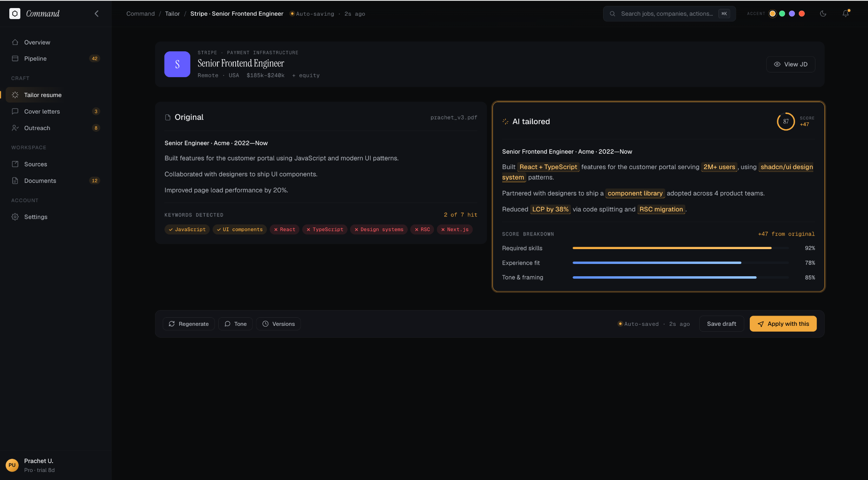Choose the red accent color
The image size is (868, 480).
point(802,14)
